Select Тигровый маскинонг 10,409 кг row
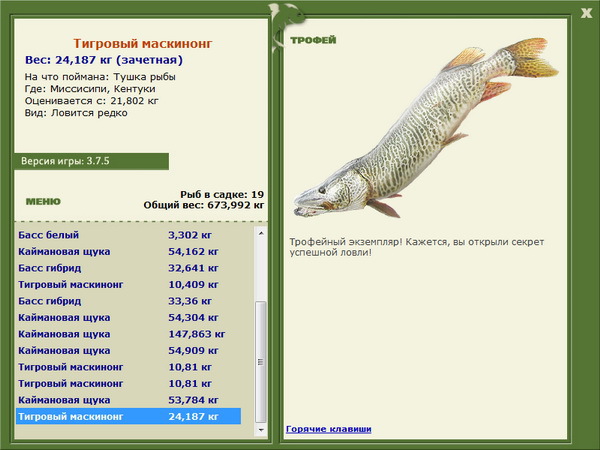 [129, 284]
